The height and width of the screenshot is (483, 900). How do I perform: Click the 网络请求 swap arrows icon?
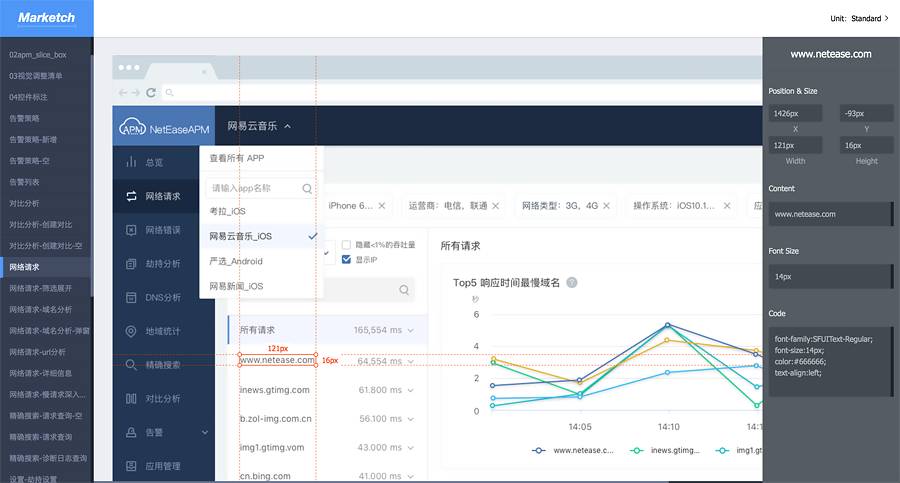click(131, 196)
